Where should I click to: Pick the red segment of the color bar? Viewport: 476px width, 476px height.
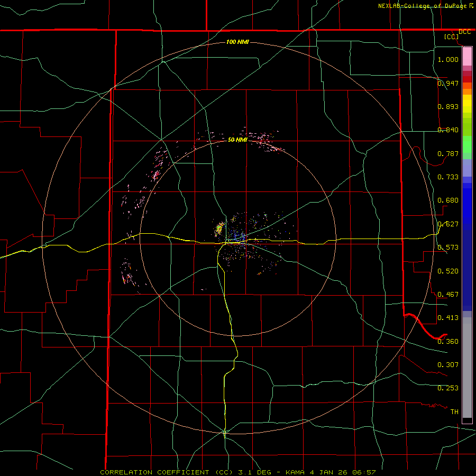click(467, 79)
